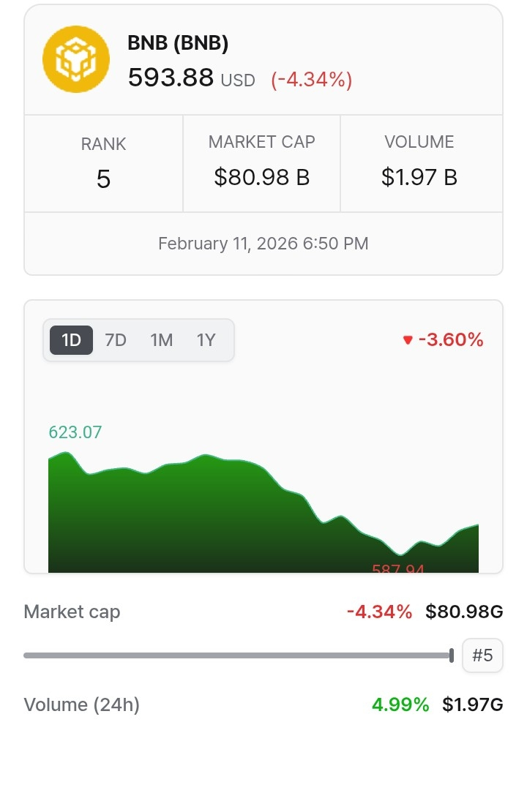527x812 pixels.
Task: Click the (-4.34%) change beside price
Action: 311,79
